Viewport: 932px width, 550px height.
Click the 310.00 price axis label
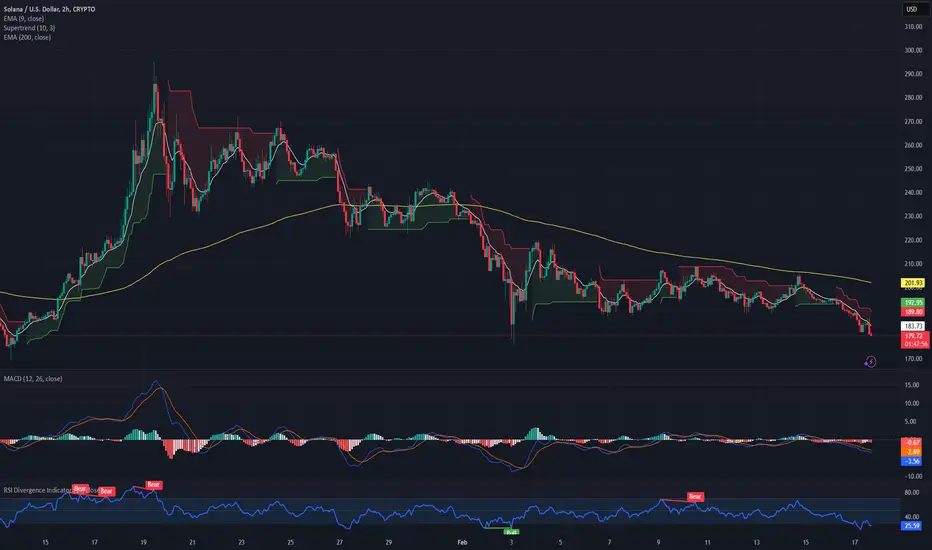(913, 27)
